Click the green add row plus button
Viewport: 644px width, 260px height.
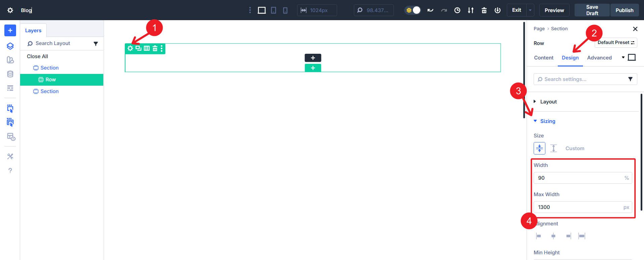click(313, 68)
